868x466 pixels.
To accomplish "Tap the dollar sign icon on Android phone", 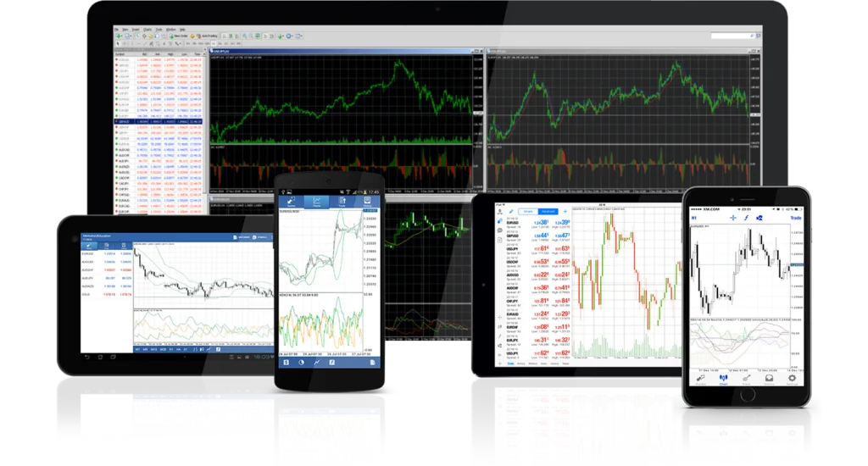I will 286,363.
